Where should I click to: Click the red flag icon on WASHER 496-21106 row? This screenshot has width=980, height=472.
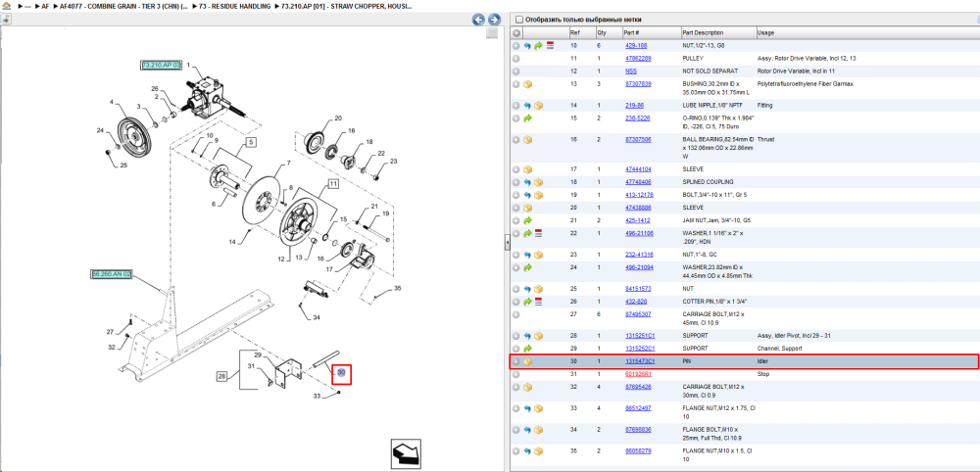tap(538, 233)
